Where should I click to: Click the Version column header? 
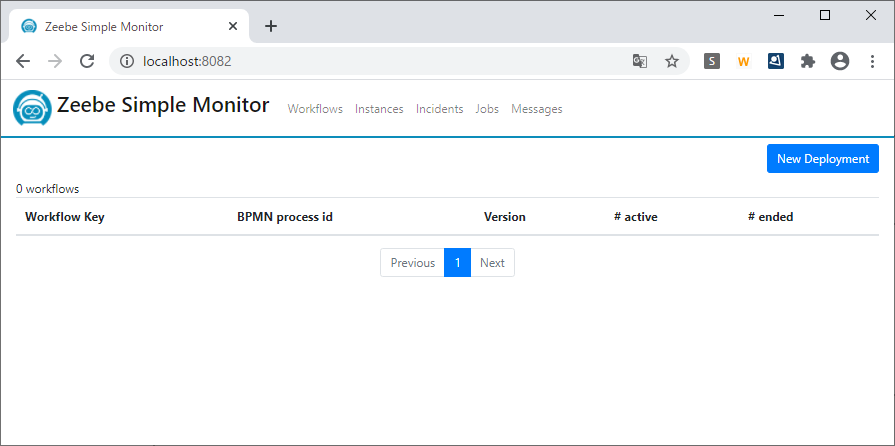(505, 217)
